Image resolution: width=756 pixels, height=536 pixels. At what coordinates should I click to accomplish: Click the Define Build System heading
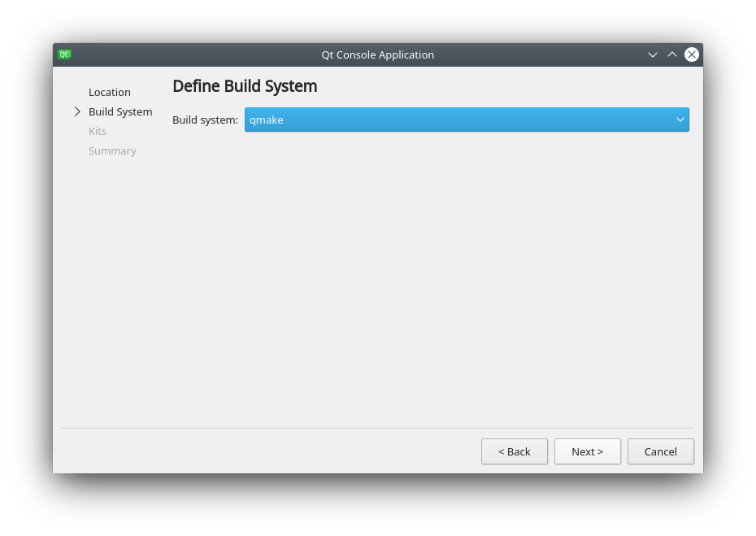(x=245, y=86)
